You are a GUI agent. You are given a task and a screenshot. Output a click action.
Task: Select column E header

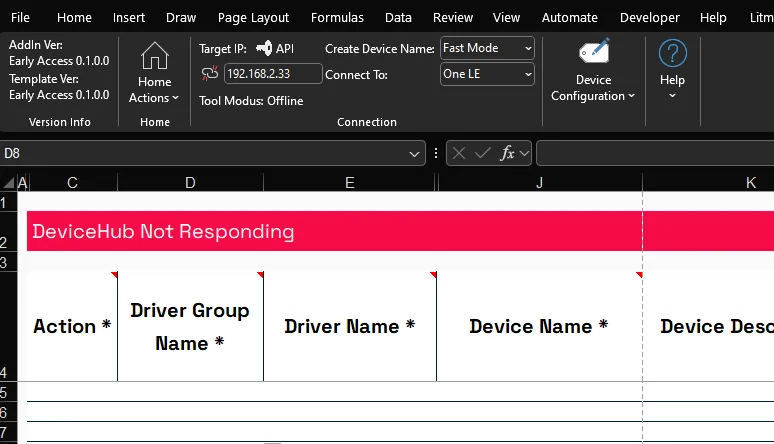tap(349, 183)
